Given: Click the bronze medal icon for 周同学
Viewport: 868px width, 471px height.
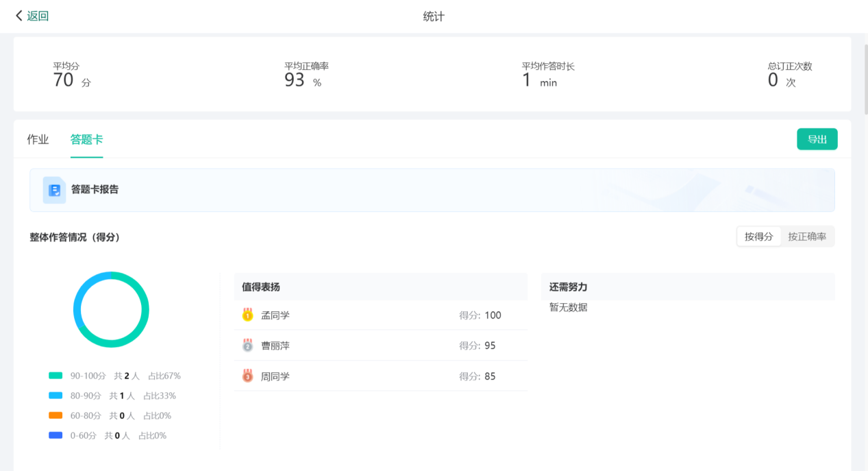Looking at the screenshot, I should pos(247,376).
